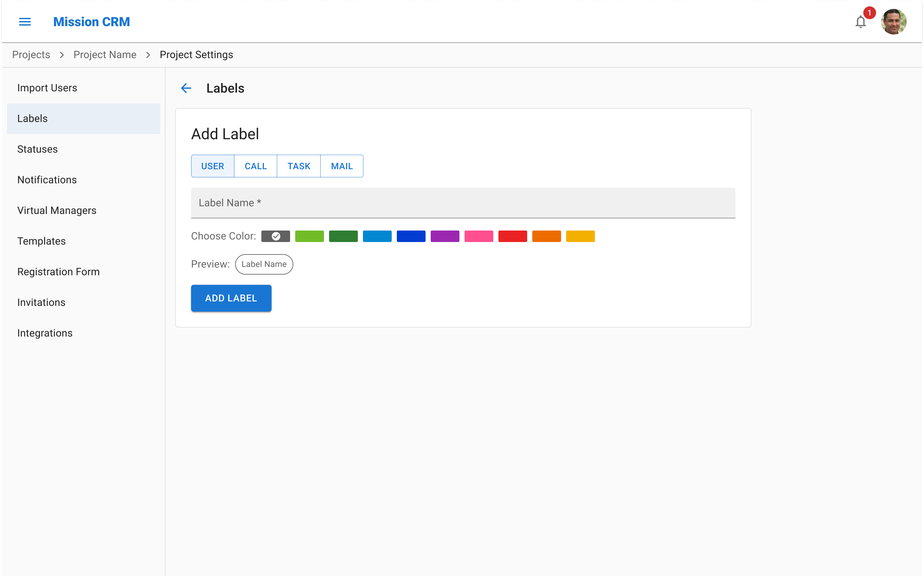Choose the light green color swatch
The width and height of the screenshot is (924, 576).
[x=310, y=236]
